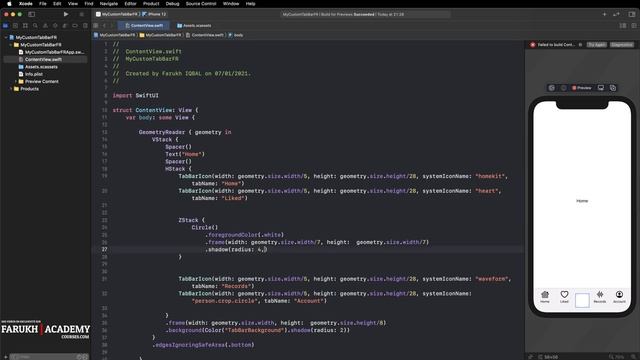Image resolution: width=640 pixels, height=360 pixels.
Task: Add an editor on the right
Action: (x=633, y=25)
